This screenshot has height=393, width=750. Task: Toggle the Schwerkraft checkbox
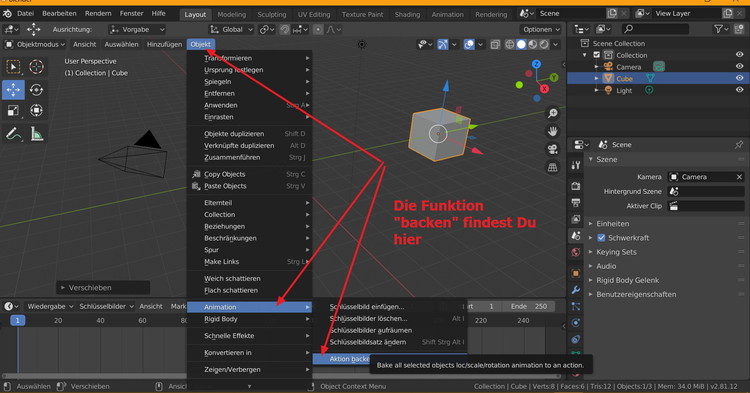pyautogui.click(x=601, y=238)
